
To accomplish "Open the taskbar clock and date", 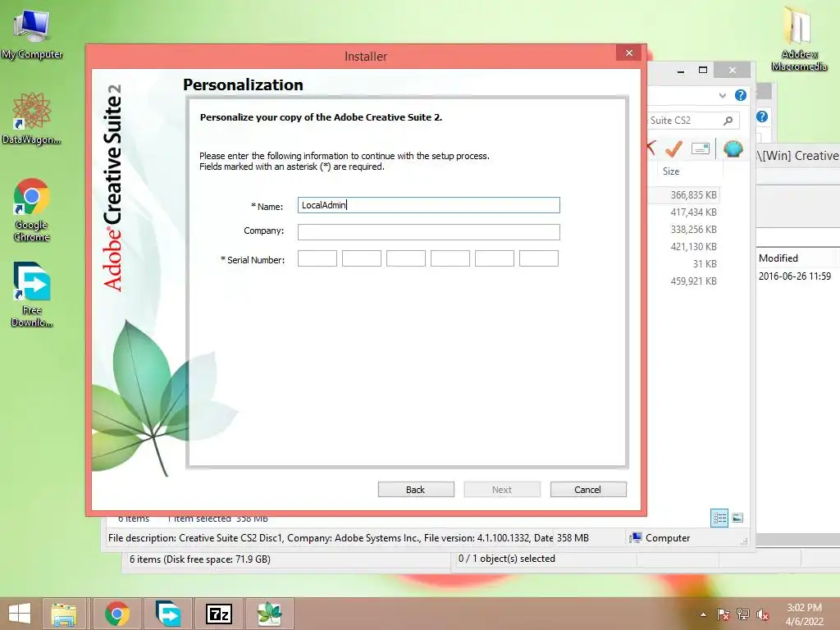I will point(804,614).
